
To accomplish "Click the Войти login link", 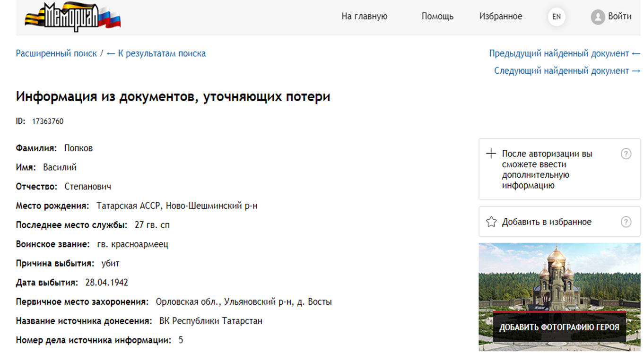I will tap(619, 17).
